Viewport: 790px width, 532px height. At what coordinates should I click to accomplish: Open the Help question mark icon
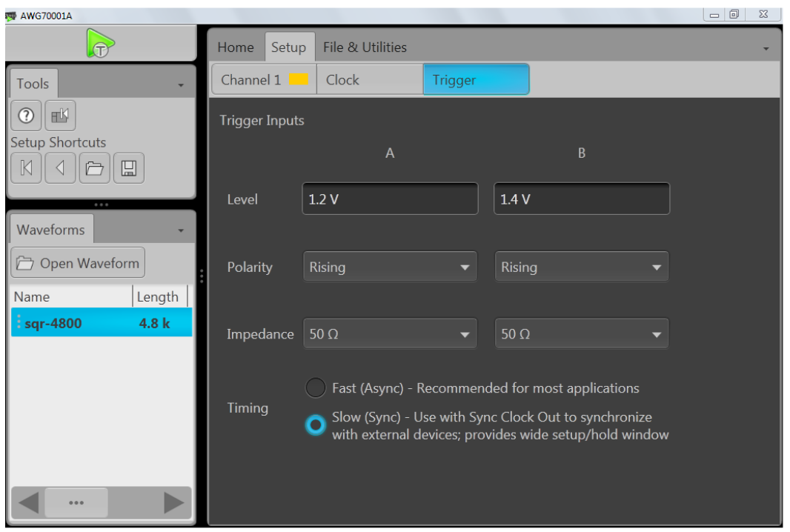click(25, 116)
